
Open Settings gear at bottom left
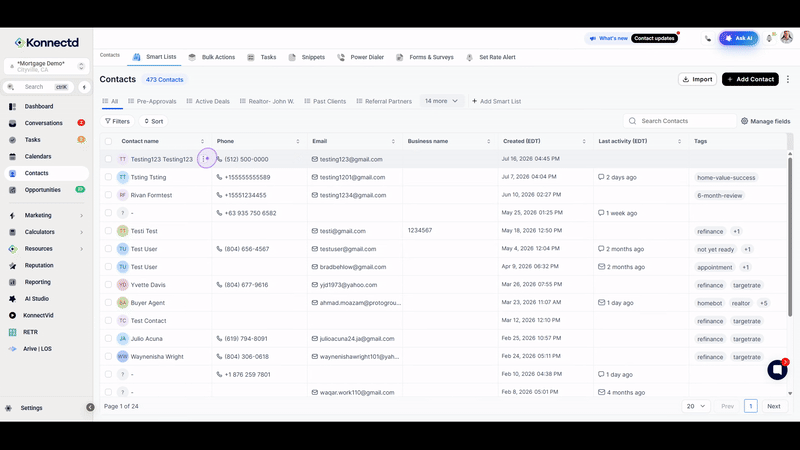pyautogui.click(x=9, y=408)
